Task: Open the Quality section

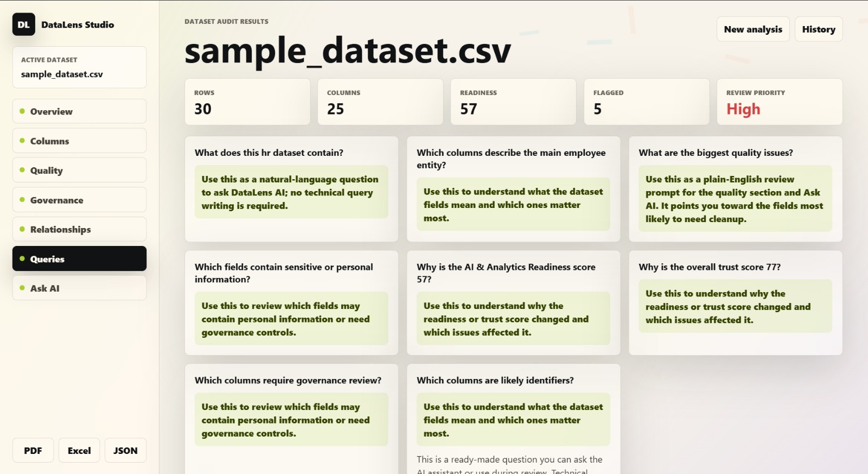Action: coord(79,170)
